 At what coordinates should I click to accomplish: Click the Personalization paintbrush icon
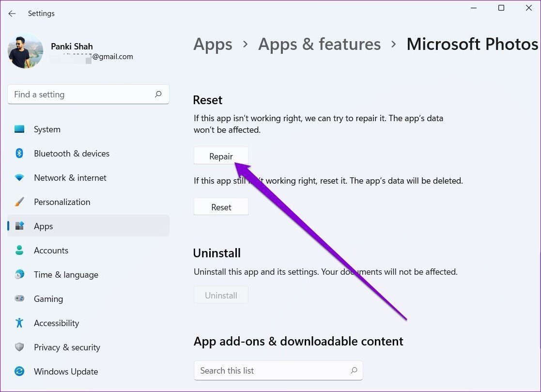pos(19,202)
